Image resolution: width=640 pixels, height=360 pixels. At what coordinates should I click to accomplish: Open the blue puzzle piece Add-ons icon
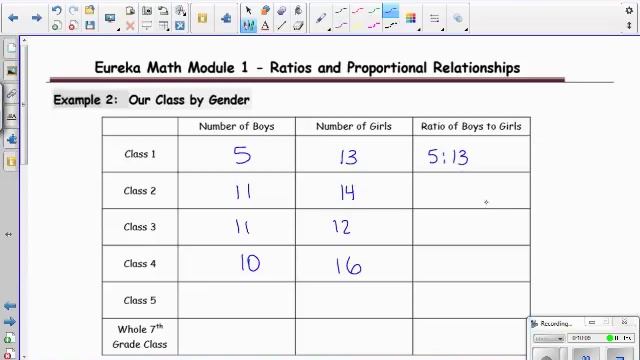pyautogui.click(x=226, y=18)
